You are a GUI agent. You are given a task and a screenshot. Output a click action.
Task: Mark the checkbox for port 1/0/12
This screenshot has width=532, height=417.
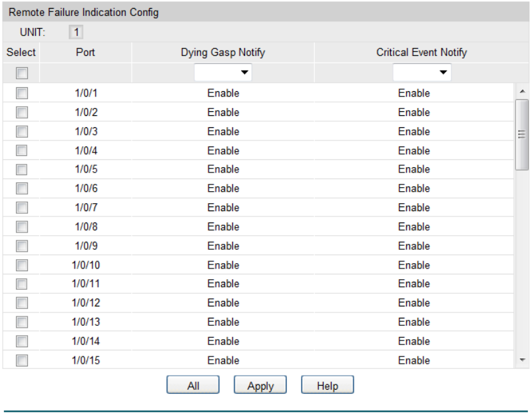[22, 304]
